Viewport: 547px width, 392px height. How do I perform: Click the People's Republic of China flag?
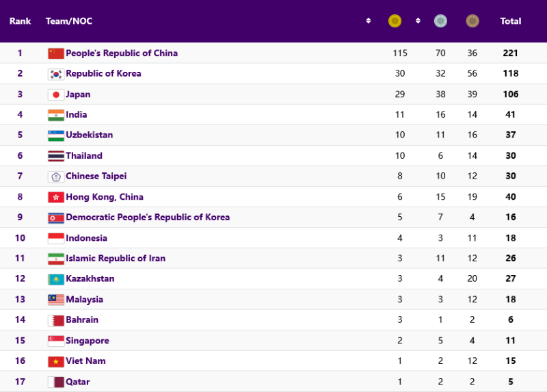[56, 53]
